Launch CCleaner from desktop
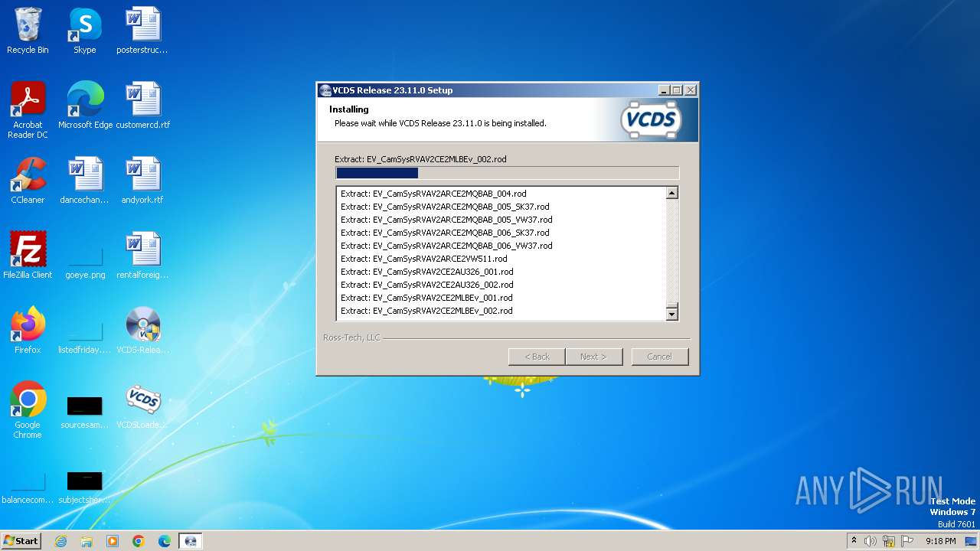 pyautogui.click(x=28, y=181)
